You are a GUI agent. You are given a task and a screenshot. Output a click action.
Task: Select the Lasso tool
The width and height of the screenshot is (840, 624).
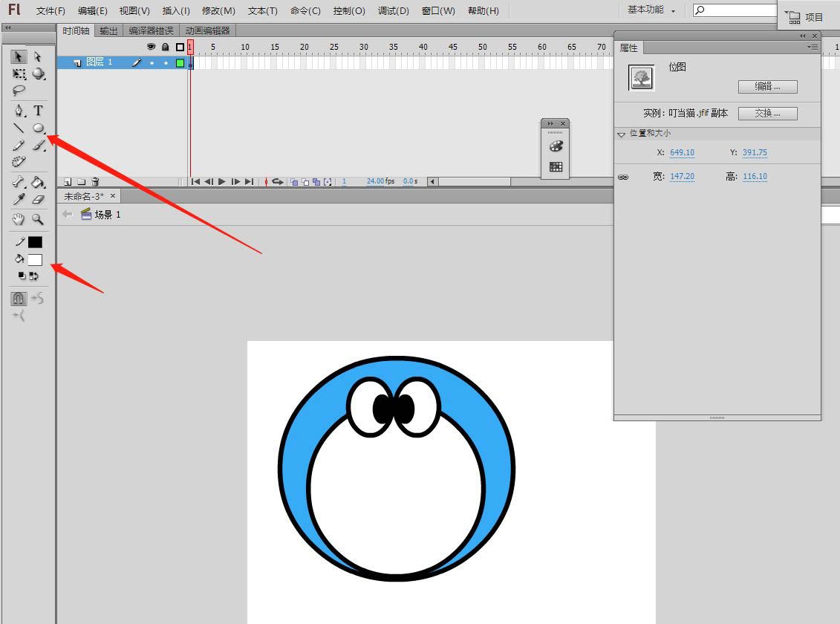point(19,91)
